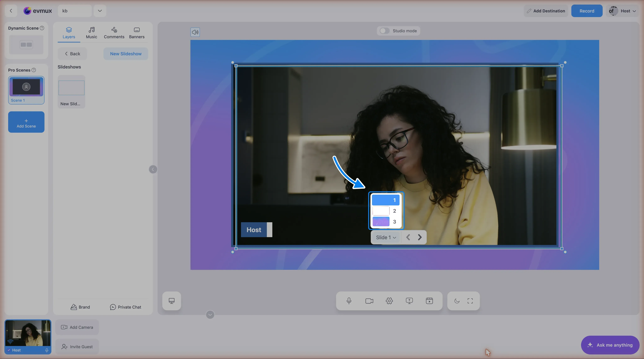Switch to the Banners tab

(x=137, y=33)
